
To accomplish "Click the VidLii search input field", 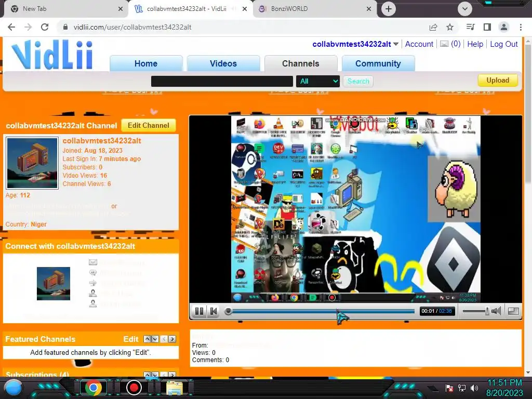I will [222, 81].
